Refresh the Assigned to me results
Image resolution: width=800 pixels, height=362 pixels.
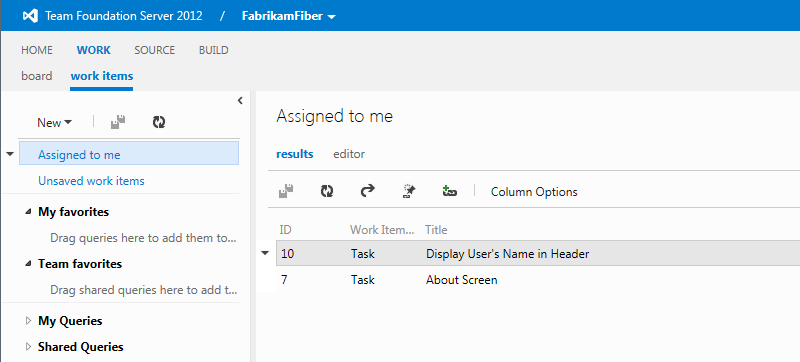click(327, 191)
